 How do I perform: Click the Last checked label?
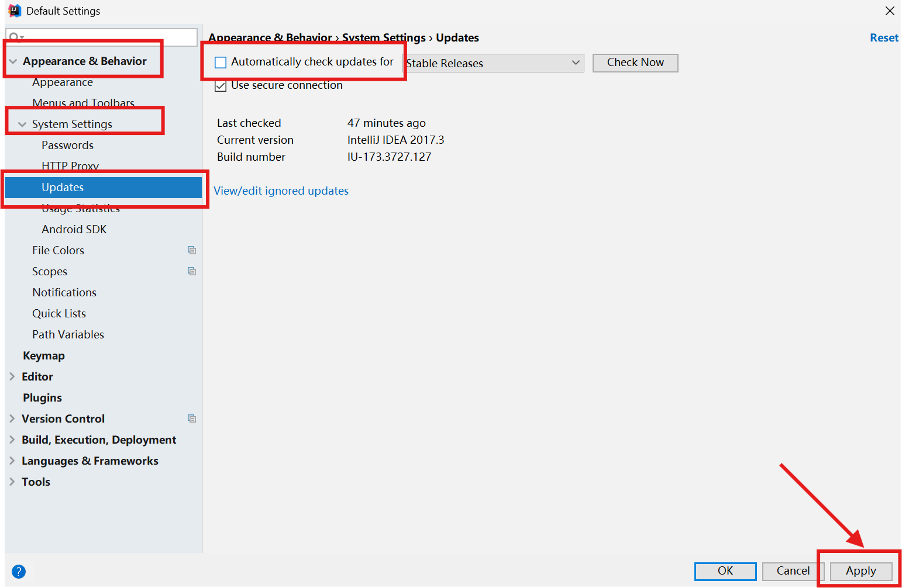tap(249, 123)
